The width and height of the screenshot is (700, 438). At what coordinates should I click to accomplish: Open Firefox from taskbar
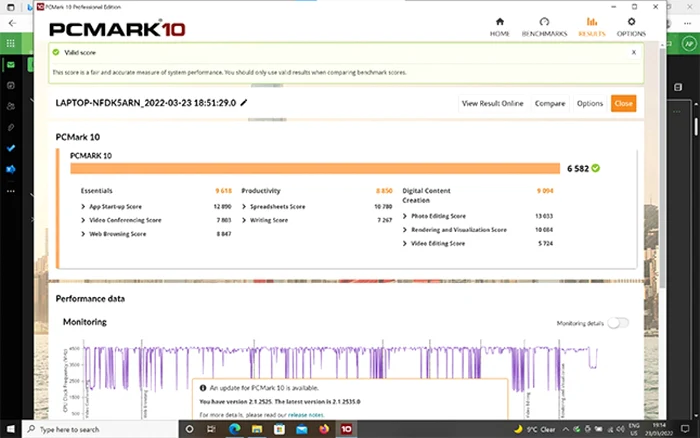point(324,429)
